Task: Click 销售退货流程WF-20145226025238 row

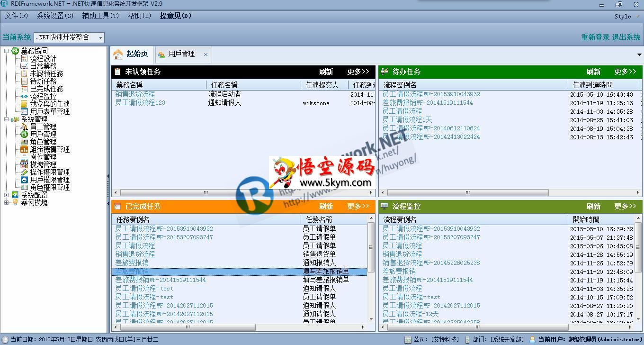Action: 431,263
